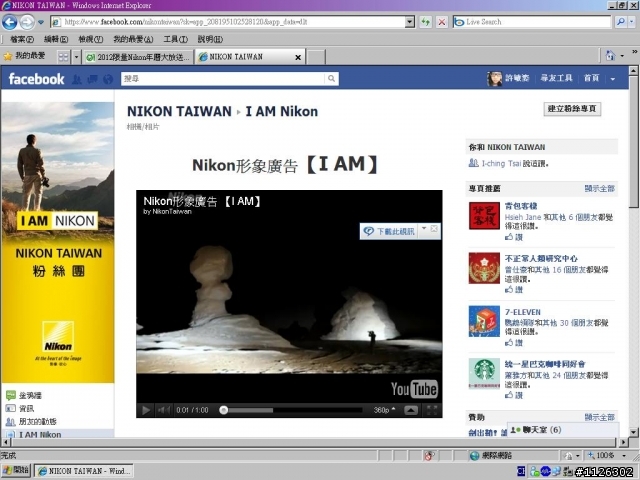Like the 7-ELEVEN page
Viewport: 640px width, 480px height.
click(514, 342)
